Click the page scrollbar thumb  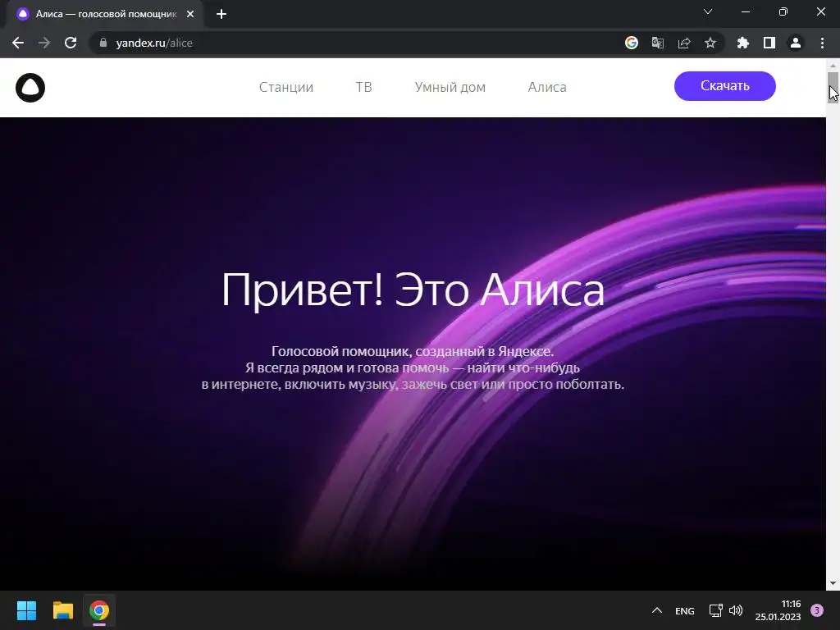833,87
